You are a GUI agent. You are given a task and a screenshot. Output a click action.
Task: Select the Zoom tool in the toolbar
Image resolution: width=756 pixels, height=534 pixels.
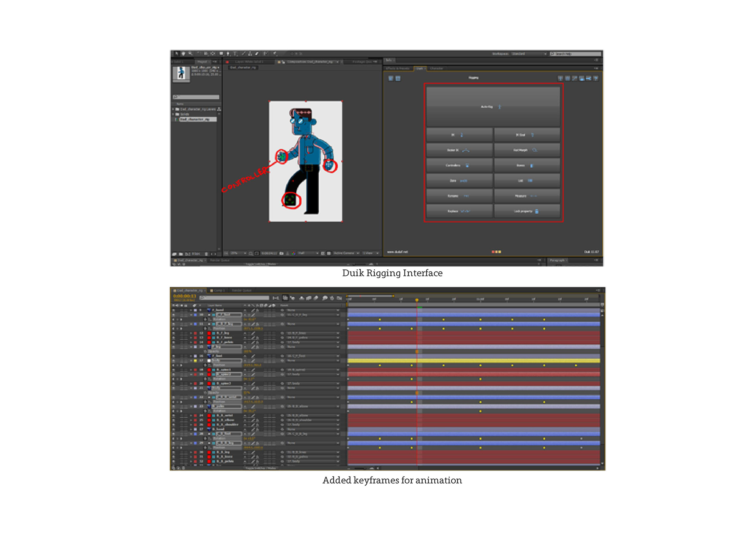[x=190, y=54]
